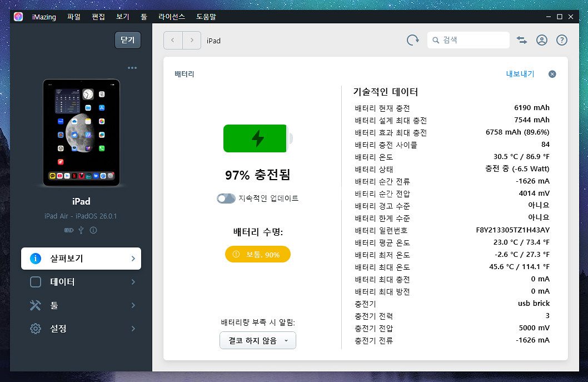Viewport: 588px width, 382px height.
Task: Close the battery panel with X icon
Action: click(x=552, y=74)
